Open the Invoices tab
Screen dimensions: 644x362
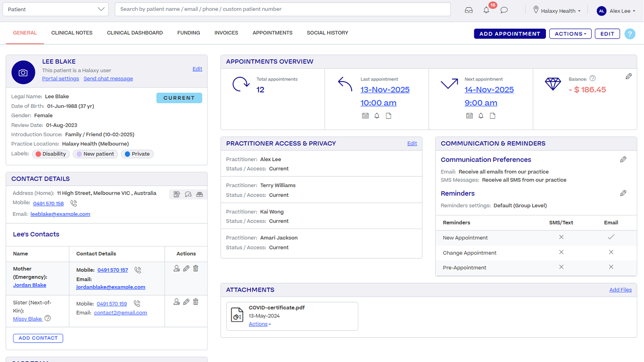click(x=226, y=33)
